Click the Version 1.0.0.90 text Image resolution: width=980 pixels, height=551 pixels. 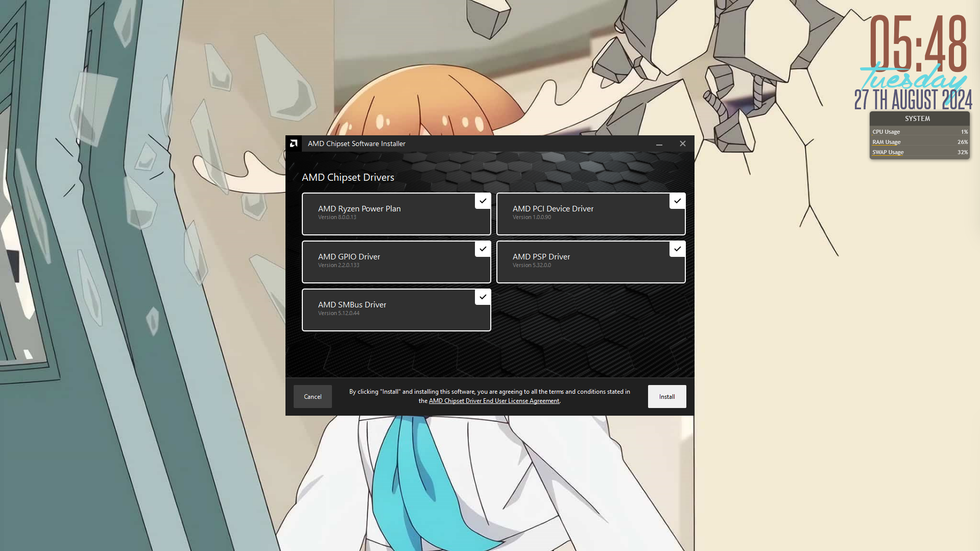click(532, 217)
